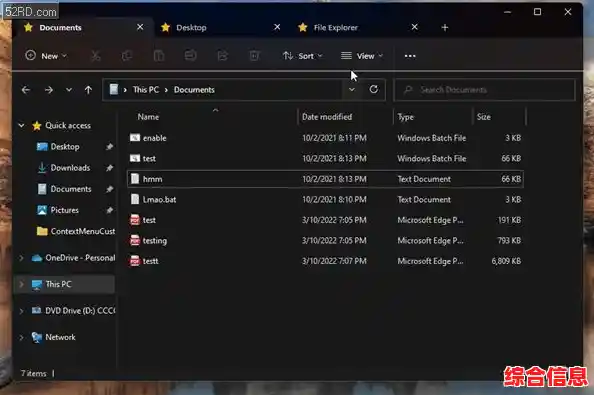The image size is (594, 395).
Task: Open the ContextMenuCust folder in sidebar
Action: [83, 231]
